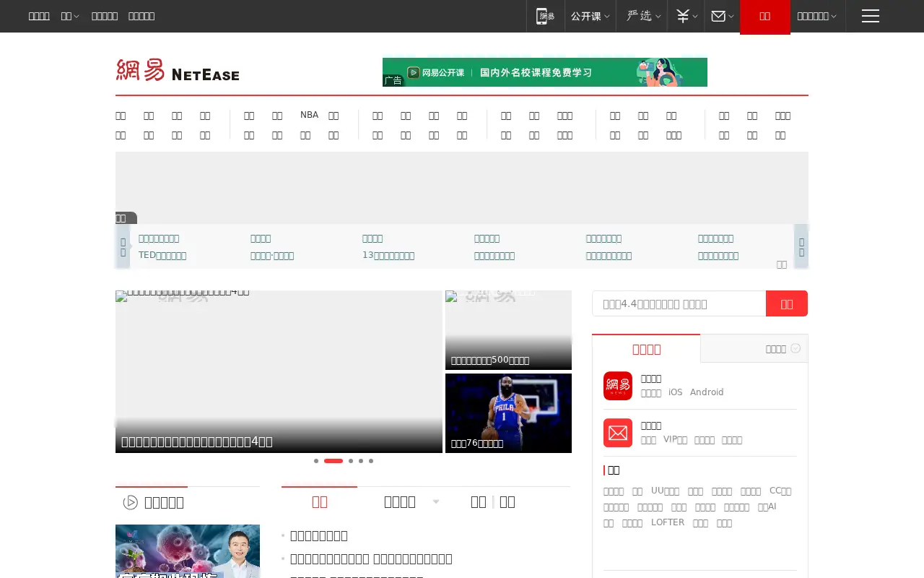Open the yen symbol dropdown in the top bar
Image resolution: width=924 pixels, height=578 pixels.
coord(687,16)
